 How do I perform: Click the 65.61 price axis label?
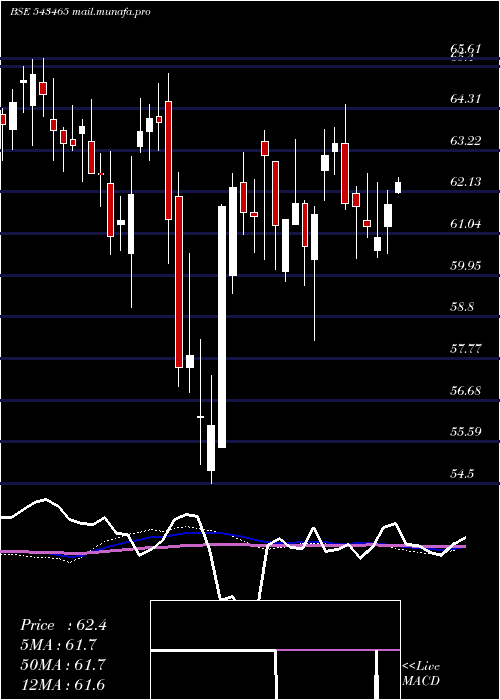coord(466,49)
